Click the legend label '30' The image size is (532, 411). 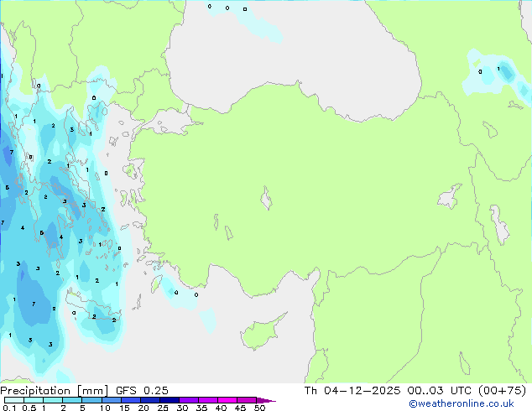tap(182, 408)
